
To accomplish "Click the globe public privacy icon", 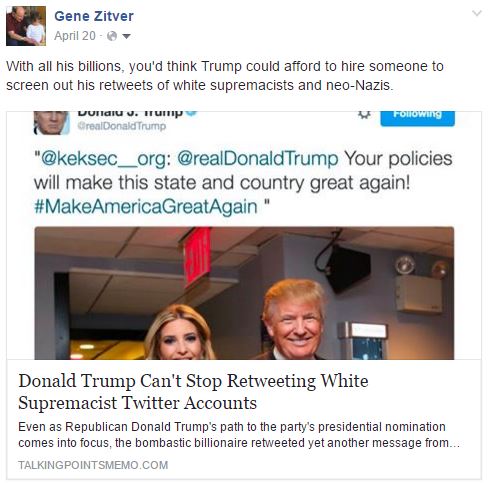I will (112, 36).
